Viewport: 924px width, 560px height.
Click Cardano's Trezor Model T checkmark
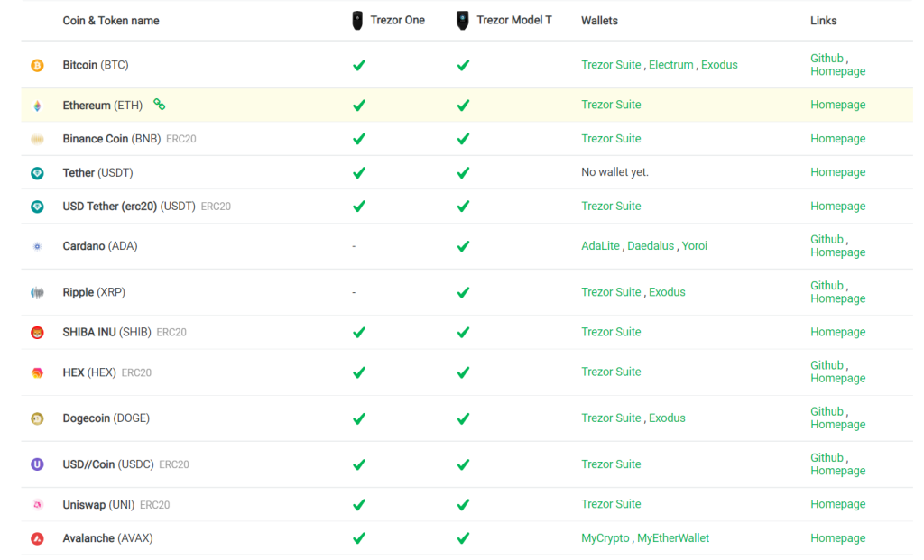pyautogui.click(x=463, y=246)
